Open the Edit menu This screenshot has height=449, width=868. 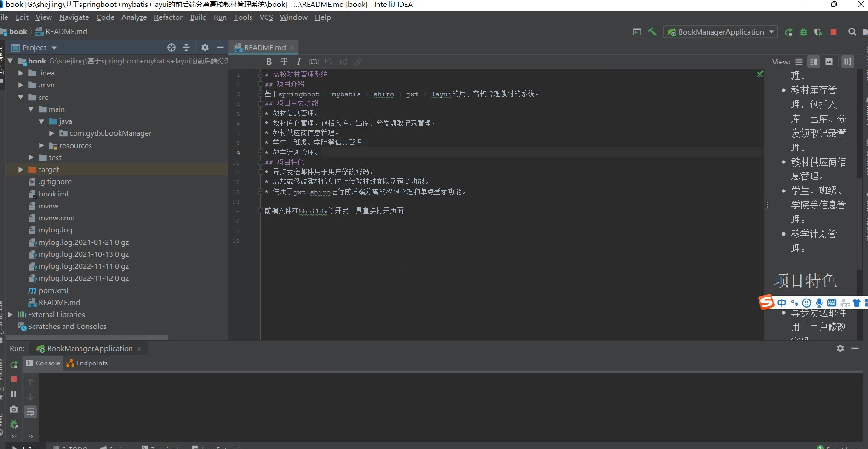pos(22,17)
